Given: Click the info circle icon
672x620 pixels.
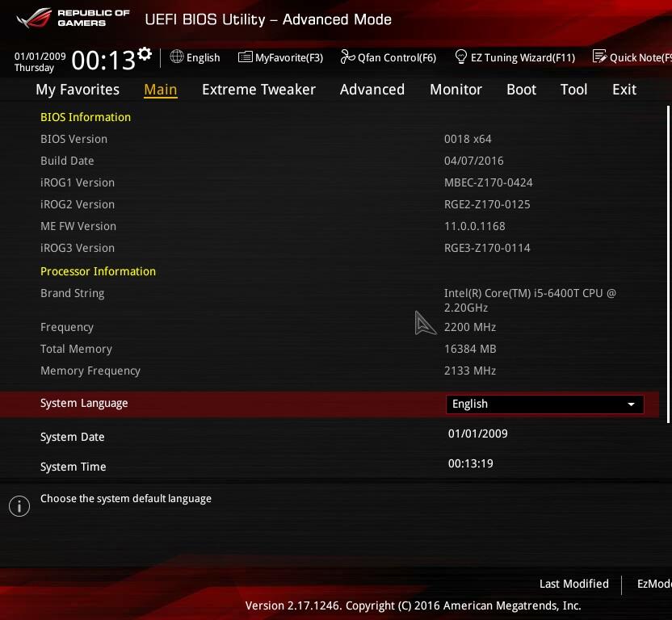Looking at the screenshot, I should point(19,506).
